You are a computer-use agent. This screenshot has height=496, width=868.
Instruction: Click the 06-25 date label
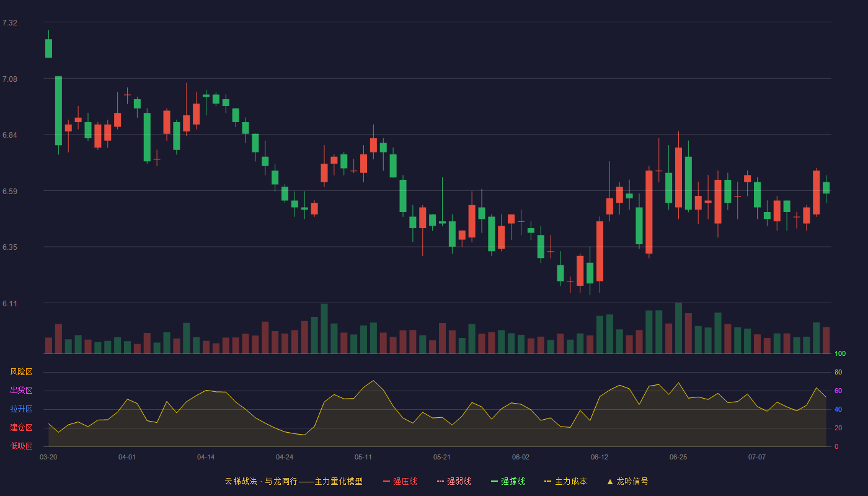pos(678,457)
